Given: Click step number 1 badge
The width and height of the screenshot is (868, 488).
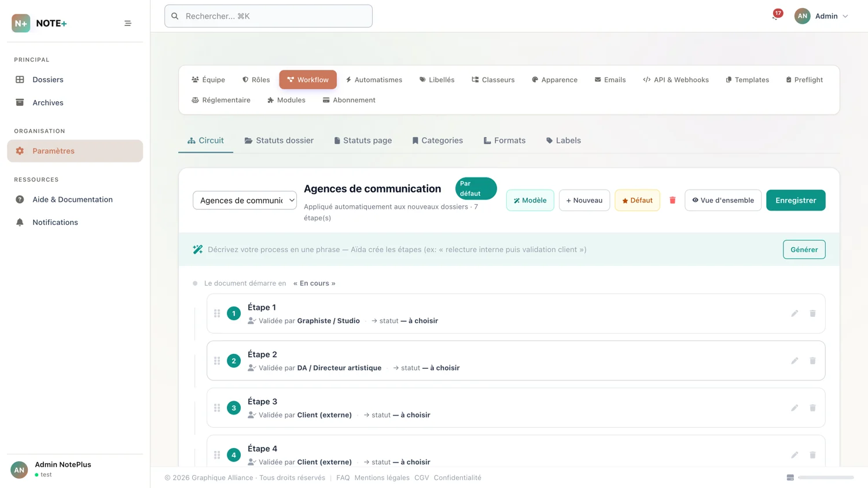Looking at the screenshot, I should pyautogui.click(x=234, y=313).
